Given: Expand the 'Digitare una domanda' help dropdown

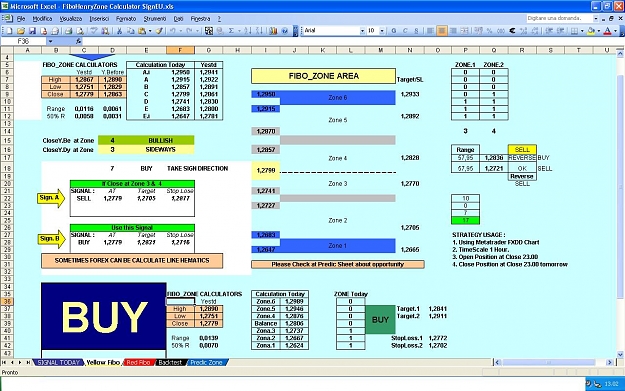Looking at the screenshot, I should [596, 18].
